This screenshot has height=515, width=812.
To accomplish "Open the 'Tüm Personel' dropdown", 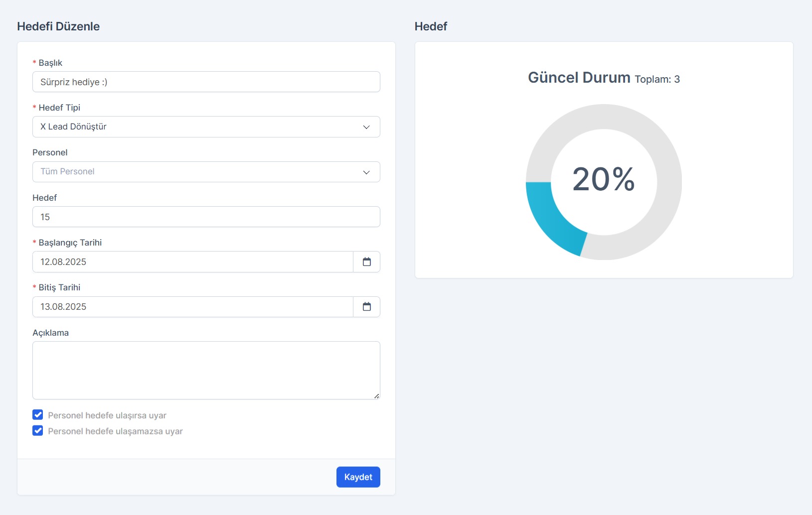I will tap(199, 172).
